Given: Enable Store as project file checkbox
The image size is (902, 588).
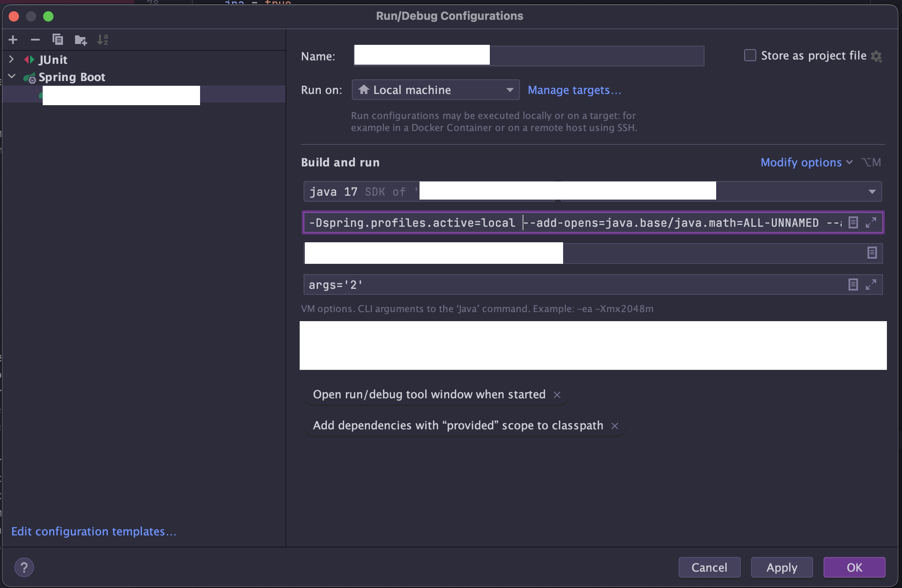Looking at the screenshot, I should pos(750,55).
